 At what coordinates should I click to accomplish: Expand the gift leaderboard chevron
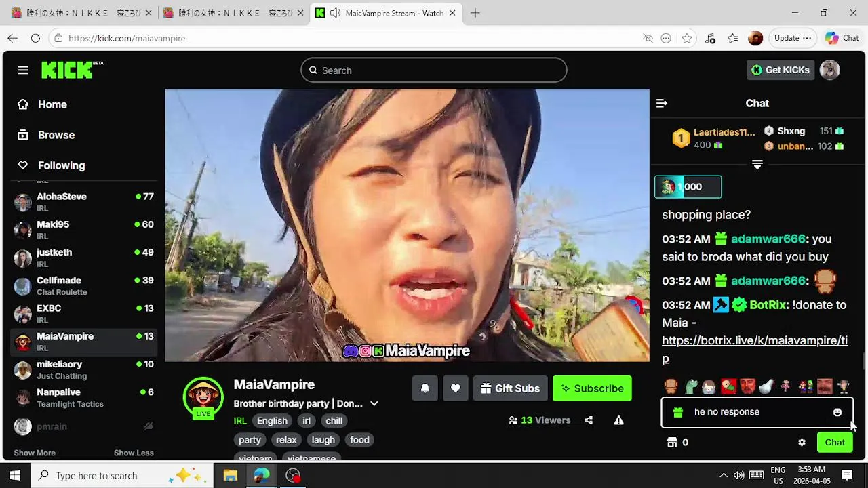[x=757, y=165]
